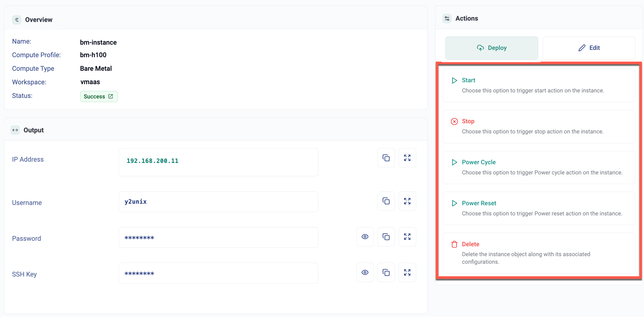This screenshot has width=644, height=317.
Task: Reveal the Password with eye icon
Action: [x=365, y=237]
